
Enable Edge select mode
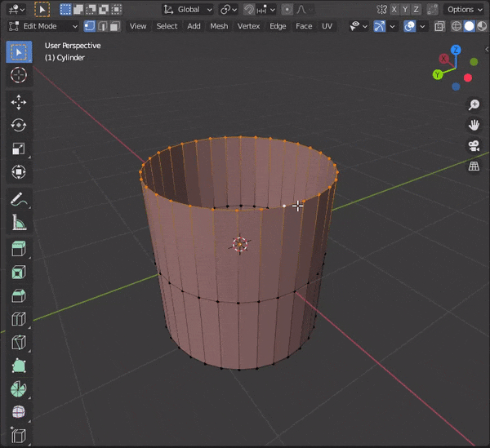(103, 26)
